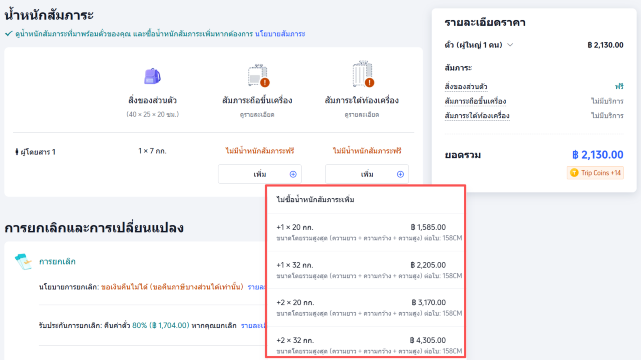Click the การยกเลิก section heading
This screenshot has width=641, height=360.
click(57, 262)
